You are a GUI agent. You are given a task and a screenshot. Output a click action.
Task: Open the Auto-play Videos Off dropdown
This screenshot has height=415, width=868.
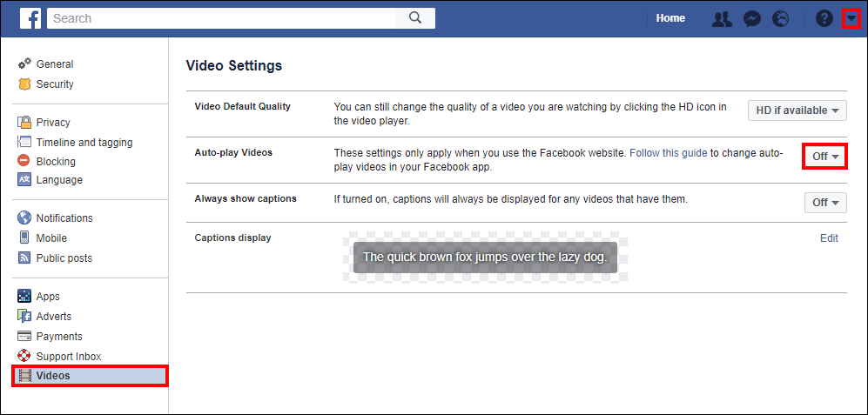pyautogui.click(x=825, y=156)
